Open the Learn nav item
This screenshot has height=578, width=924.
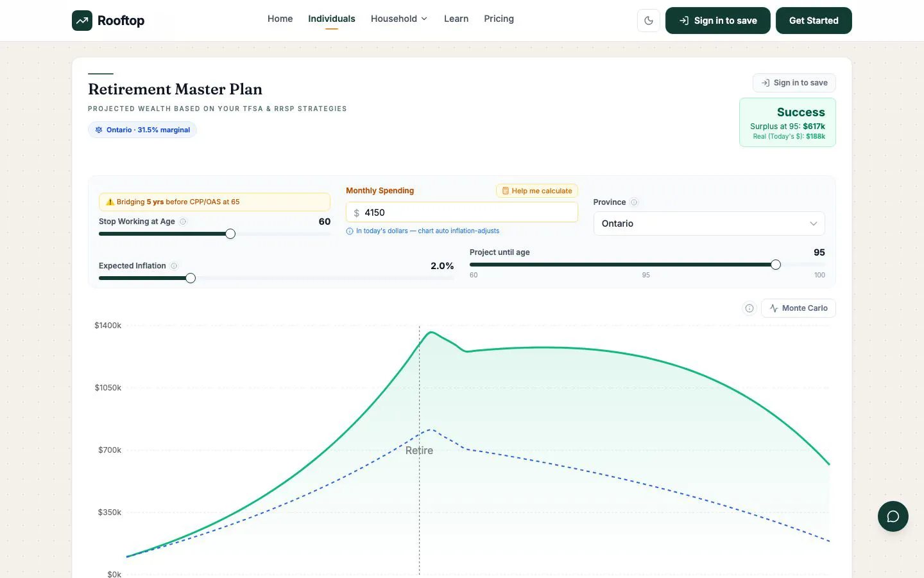456,19
